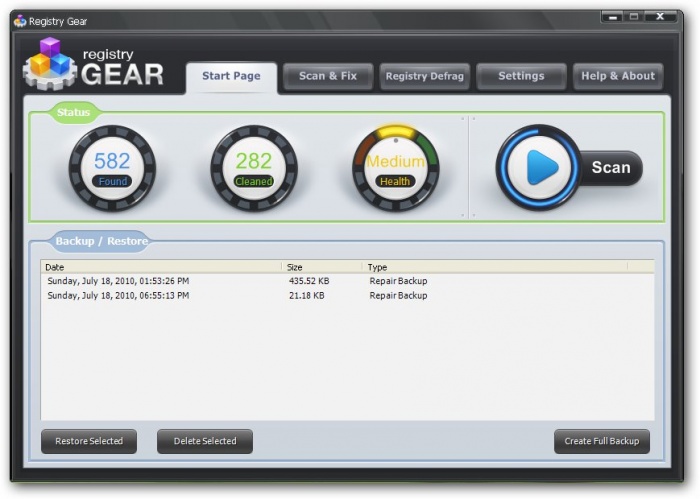This screenshot has height=499, width=700.
Task: Click Restore Selected button
Action: point(89,441)
